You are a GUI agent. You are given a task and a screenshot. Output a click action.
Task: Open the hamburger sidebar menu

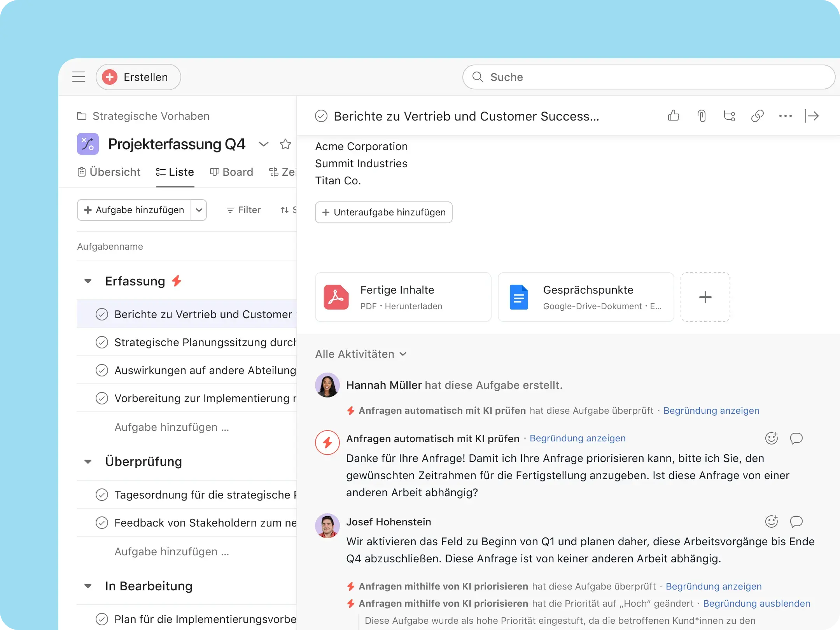79,77
